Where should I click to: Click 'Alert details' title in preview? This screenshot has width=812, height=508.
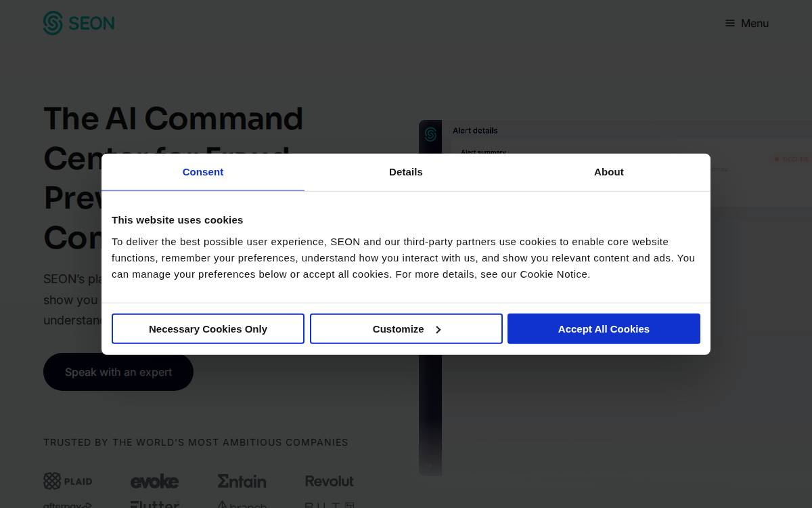pos(475,131)
